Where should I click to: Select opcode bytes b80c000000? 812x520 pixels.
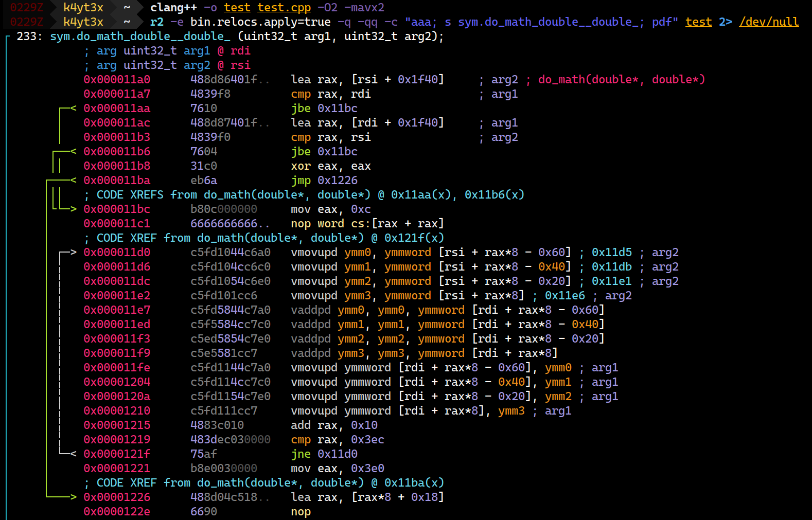click(x=223, y=209)
